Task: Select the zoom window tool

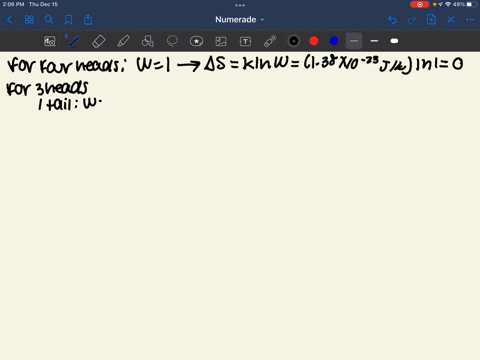Action: tap(50, 41)
